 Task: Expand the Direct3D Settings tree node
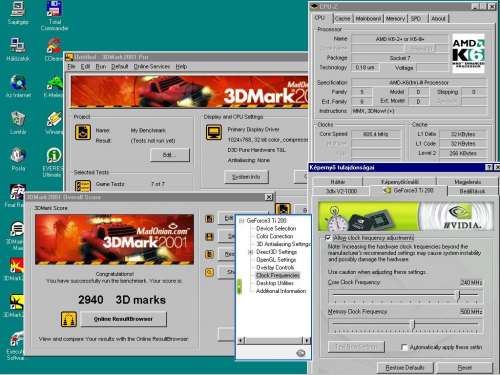click(250, 252)
